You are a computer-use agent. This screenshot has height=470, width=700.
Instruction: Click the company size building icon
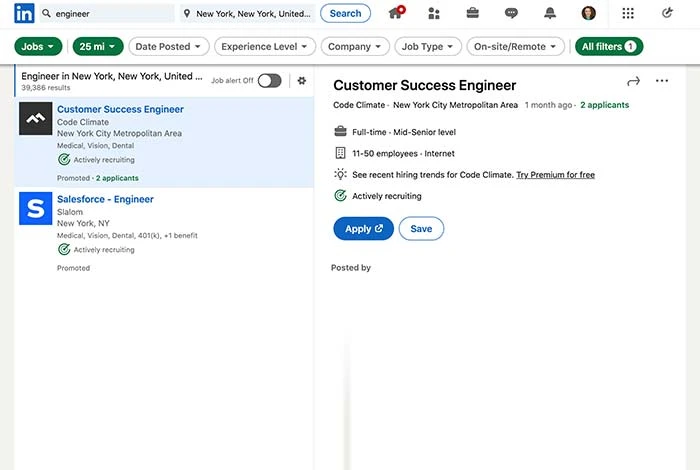[x=340, y=153]
